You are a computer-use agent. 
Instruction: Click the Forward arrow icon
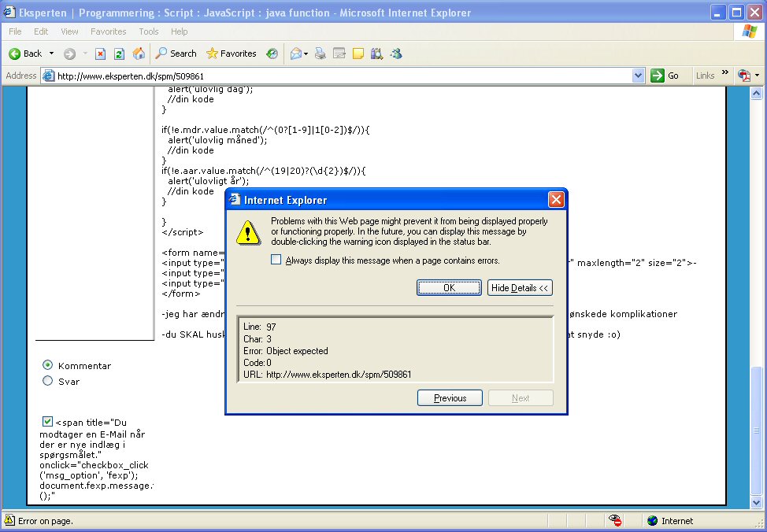[x=70, y=54]
